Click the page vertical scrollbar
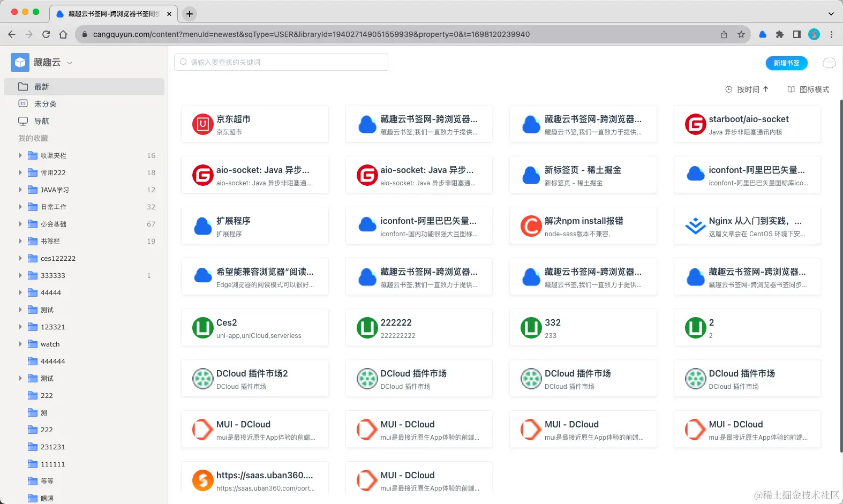Viewport: 843px width, 504px height. coord(841,276)
